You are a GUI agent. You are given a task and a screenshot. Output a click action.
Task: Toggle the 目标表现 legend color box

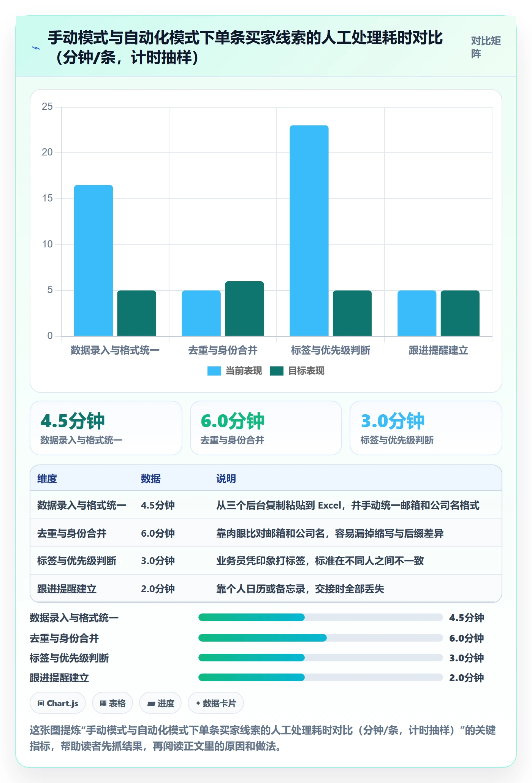coord(276,371)
